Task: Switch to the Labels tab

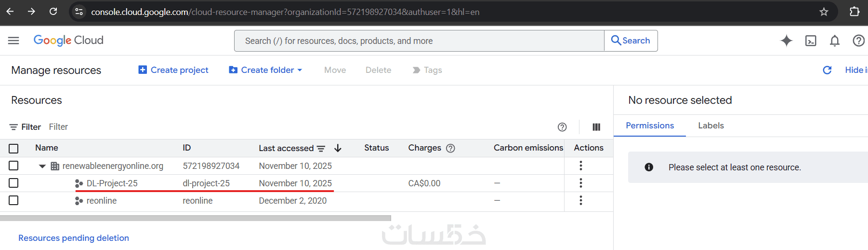Action: click(711, 125)
